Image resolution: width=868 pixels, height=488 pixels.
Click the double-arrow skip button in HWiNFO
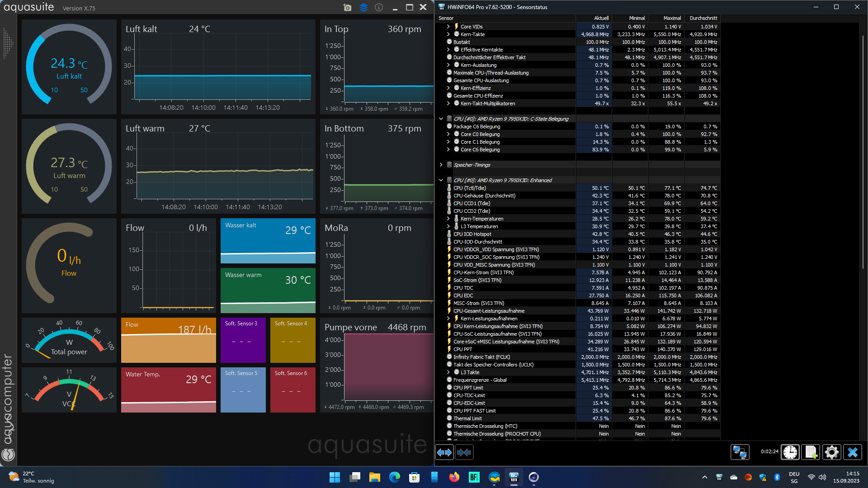pyautogui.click(x=464, y=452)
